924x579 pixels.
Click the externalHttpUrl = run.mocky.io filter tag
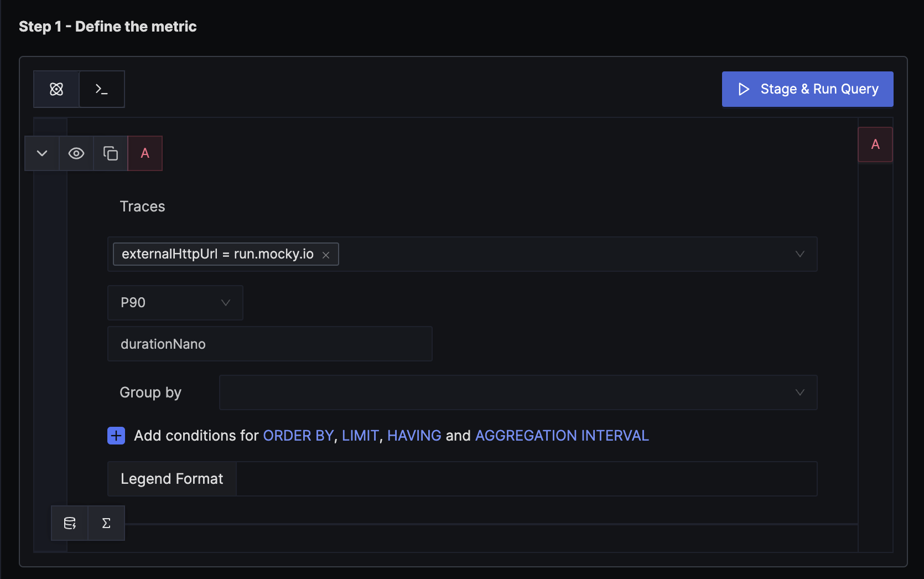tap(226, 254)
